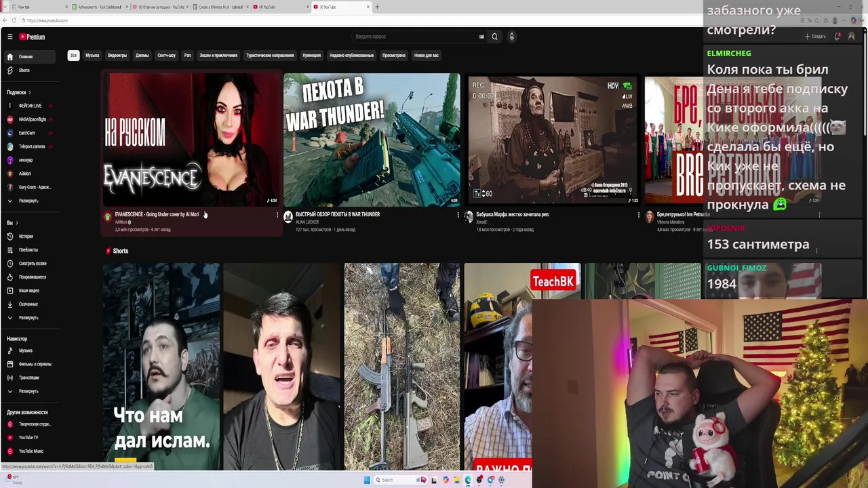This screenshot has width=868, height=488.
Task: Expand the Подписки section chevron
Action: point(30,92)
